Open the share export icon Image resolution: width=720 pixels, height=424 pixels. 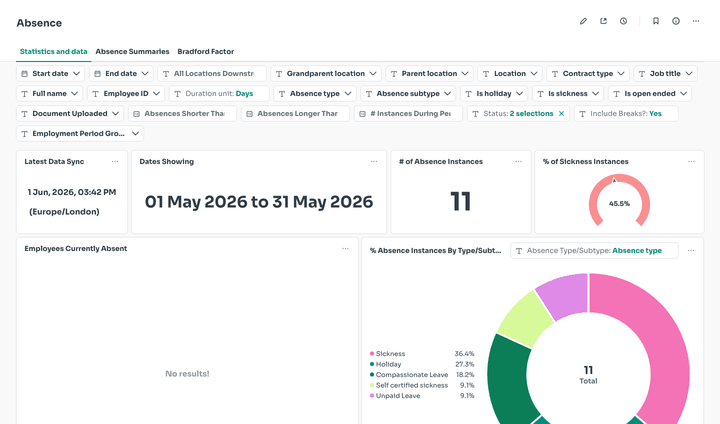(x=603, y=21)
